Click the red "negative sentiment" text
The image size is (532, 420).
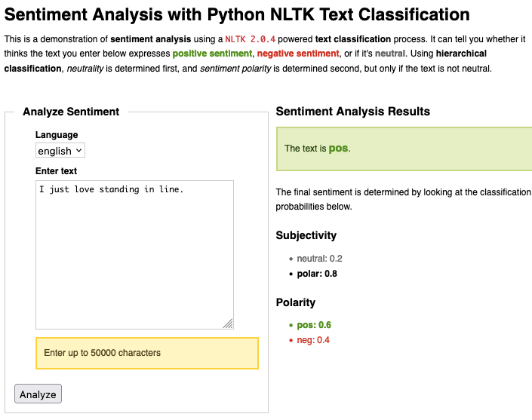[x=298, y=54]
